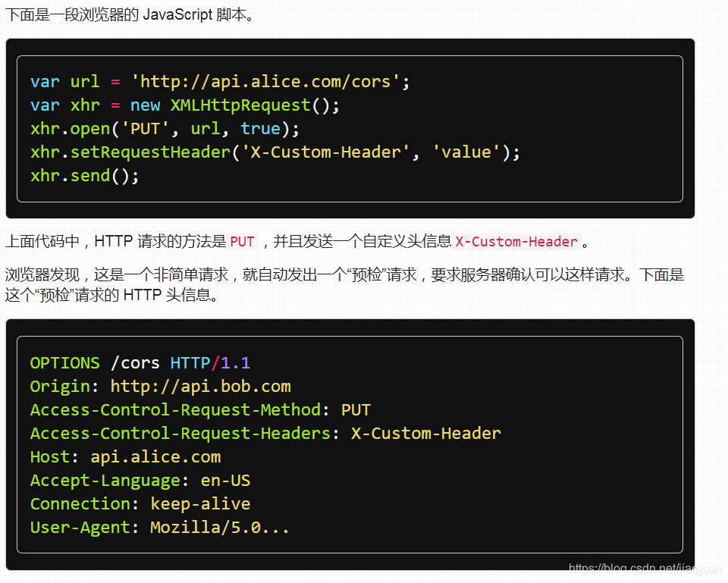Click the User-Agent: Mozilla/5.0... line
This screenshot has width=728, height=583.
[x=160, y=528]
